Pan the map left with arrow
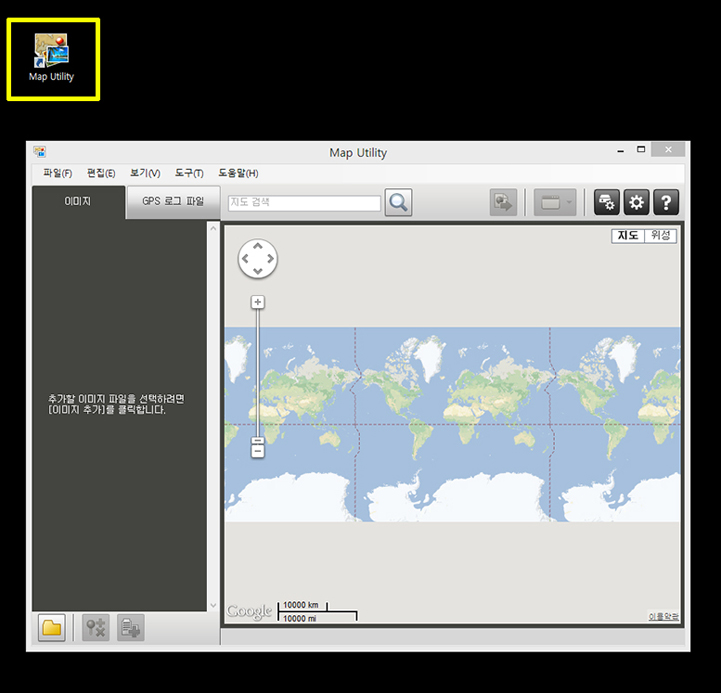 245,258
